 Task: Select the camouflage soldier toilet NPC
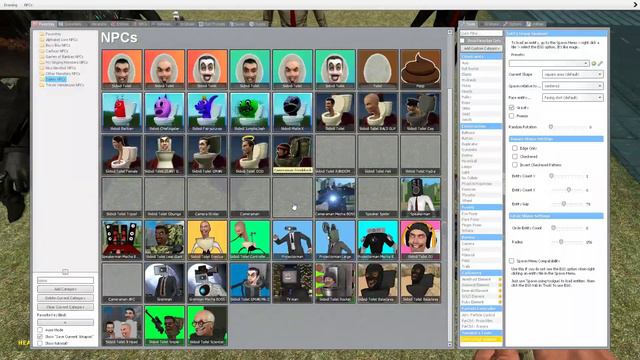point(164,240)
